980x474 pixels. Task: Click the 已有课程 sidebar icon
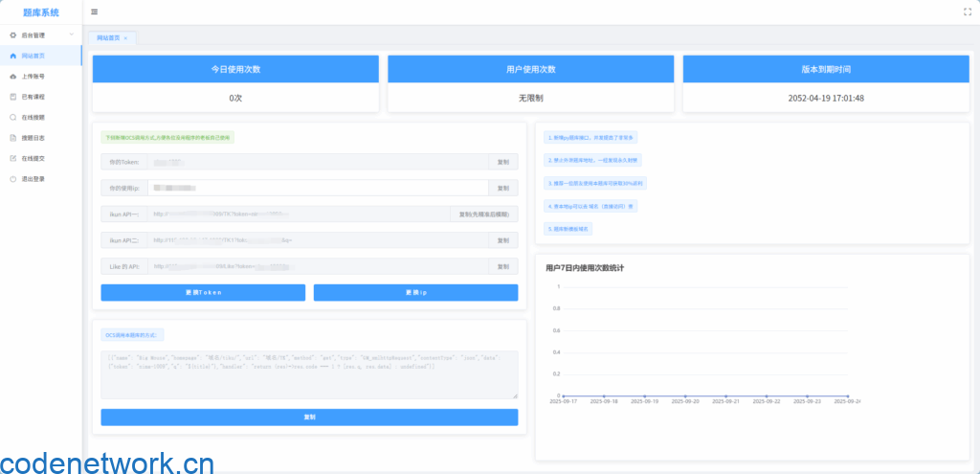pos(12,97)
